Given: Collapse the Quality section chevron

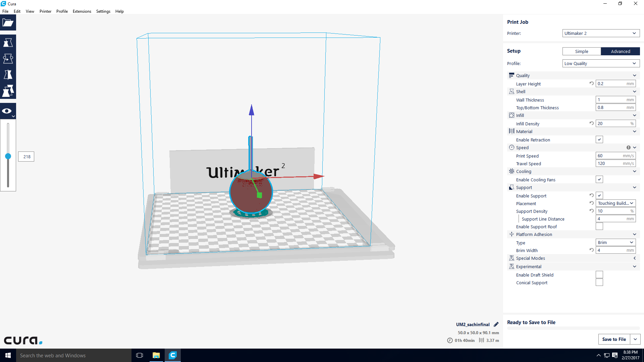Looking at the screenshot, I should 635,75.
